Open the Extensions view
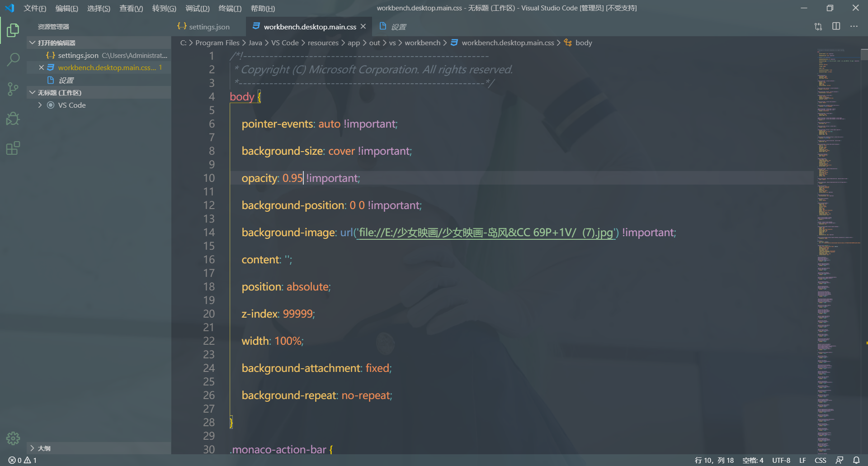This screenshot has height=466, width=868. [x=13, y=148]
